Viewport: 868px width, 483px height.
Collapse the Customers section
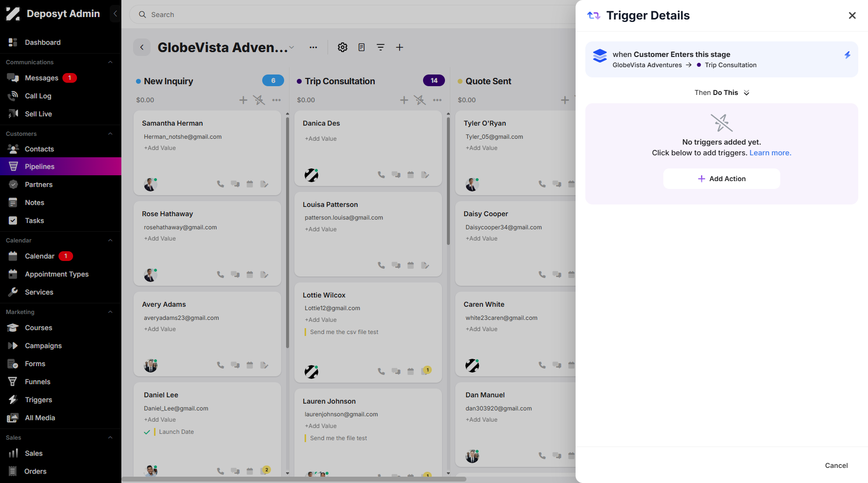110,134
